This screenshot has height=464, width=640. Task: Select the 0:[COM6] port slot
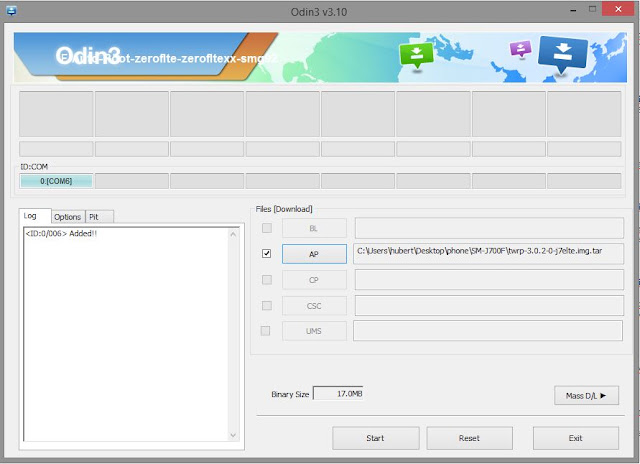pyautogui.click(x=56, y=181)
